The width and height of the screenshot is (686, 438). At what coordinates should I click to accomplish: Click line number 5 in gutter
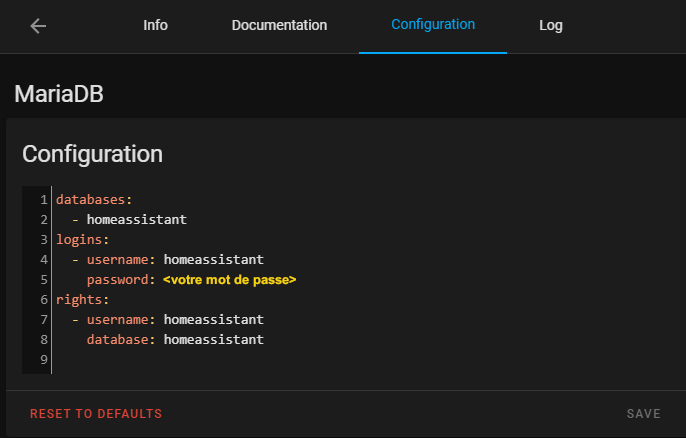tap(44, 280)
